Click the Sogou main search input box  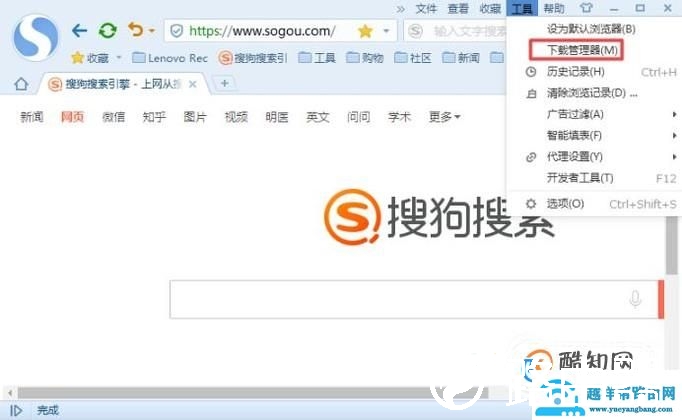coord(414,300)
